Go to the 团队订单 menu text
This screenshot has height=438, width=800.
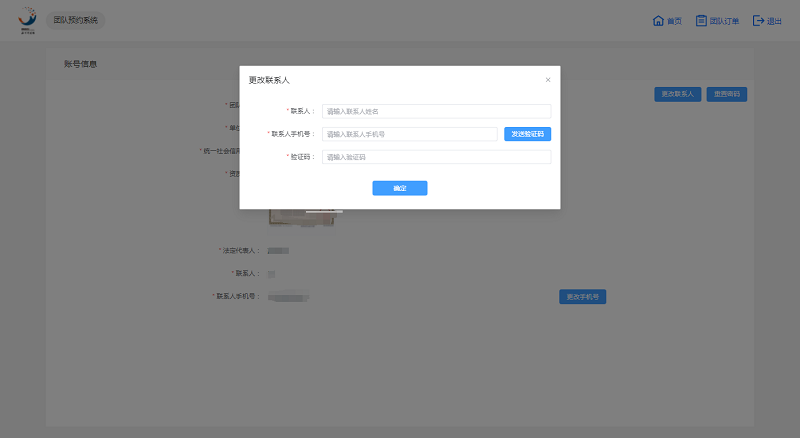click(x=725, y=21)
